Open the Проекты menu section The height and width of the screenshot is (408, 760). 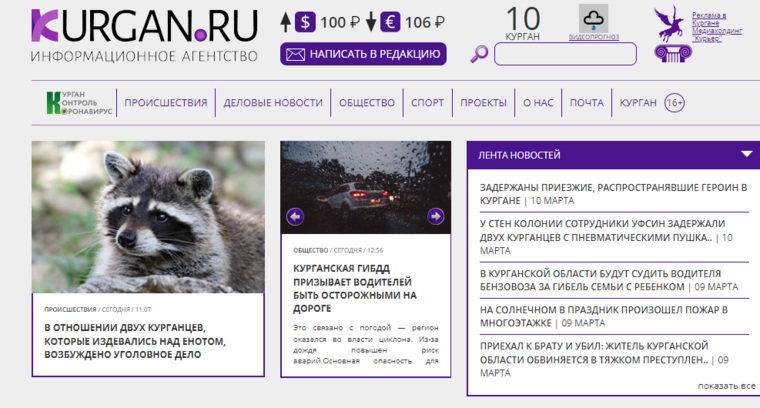(x=483, y=103)
